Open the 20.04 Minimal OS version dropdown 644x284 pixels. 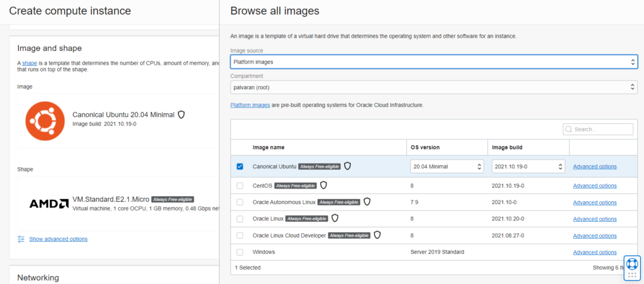click(x=447, y=167)
